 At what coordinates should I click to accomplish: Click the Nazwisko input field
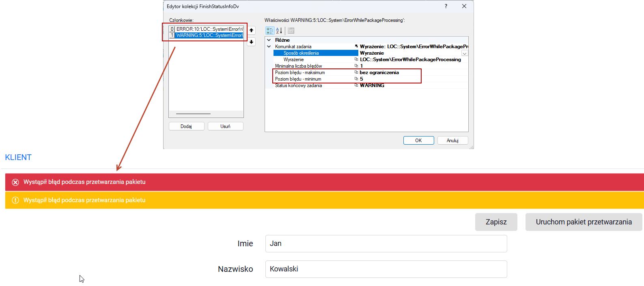point(386,269)
